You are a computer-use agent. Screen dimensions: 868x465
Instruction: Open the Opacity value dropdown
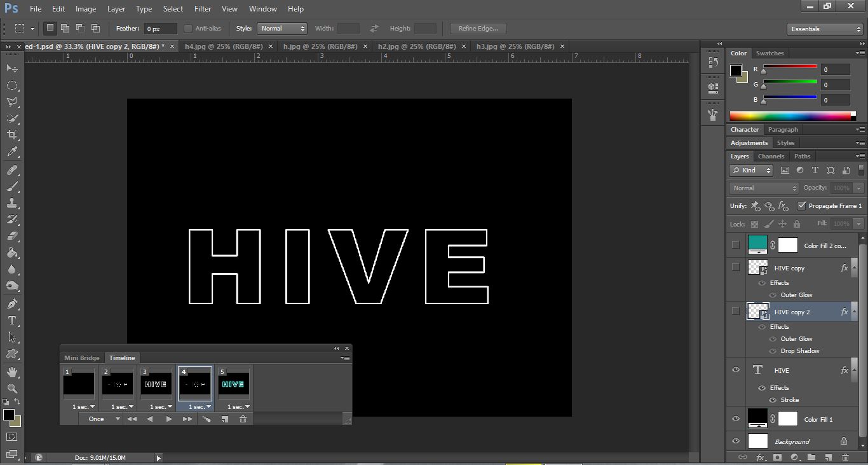[859, 188]
